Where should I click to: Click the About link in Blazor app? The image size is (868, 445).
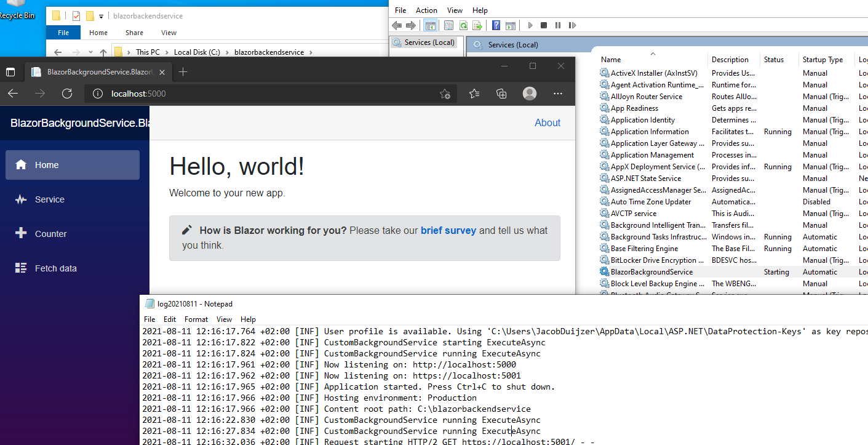click(547, 122)
